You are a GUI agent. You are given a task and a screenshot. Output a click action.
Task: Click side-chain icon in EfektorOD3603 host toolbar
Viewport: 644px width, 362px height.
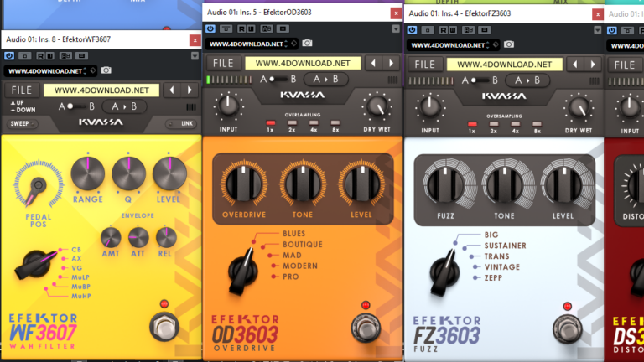(283, 28)
